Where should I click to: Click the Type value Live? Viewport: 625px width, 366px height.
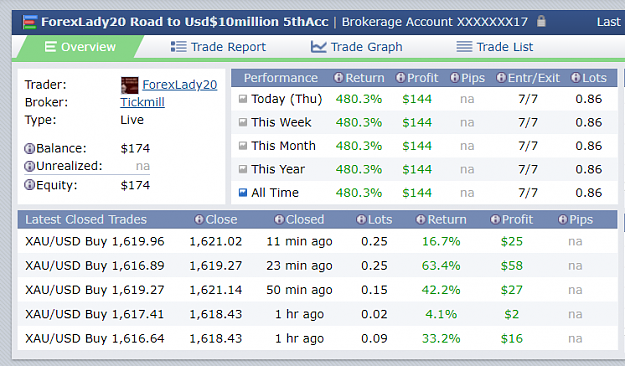click(132, 120)
